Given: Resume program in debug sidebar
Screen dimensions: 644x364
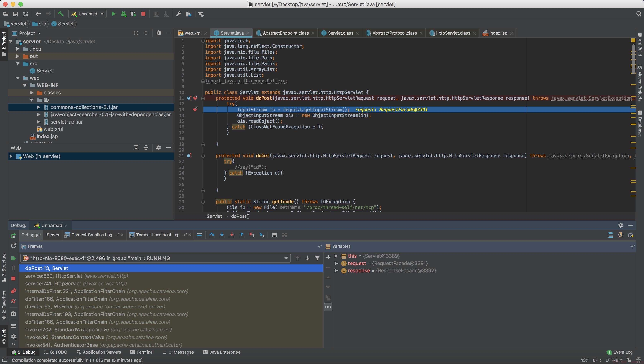Looking at the screenshot, I should 13,258.
